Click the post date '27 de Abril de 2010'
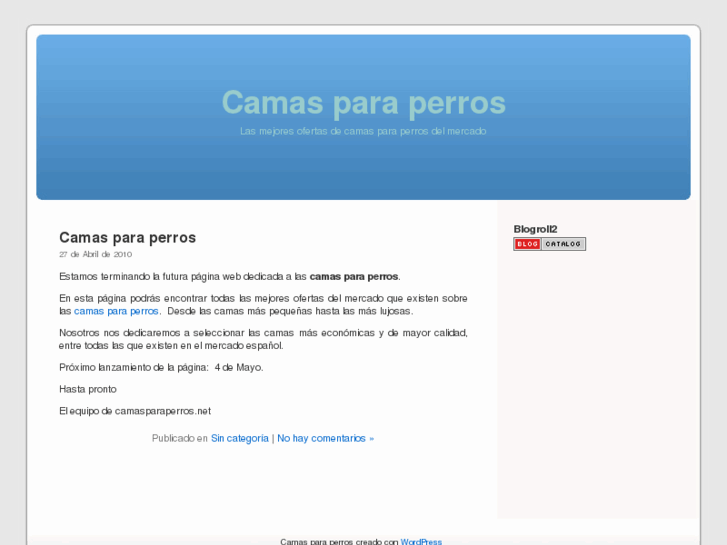Viewport: 727px width, 545px height. [x=96, y=254]
